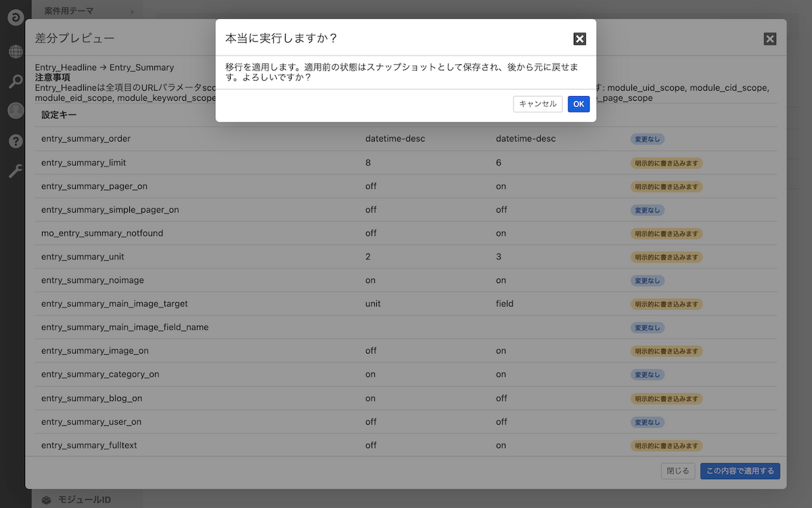Image resolution: width=812 pixels, height=508 pixels.
Task: Click 明示的に書き込みます badge in main_image_target row
Action: pos(667,304)
